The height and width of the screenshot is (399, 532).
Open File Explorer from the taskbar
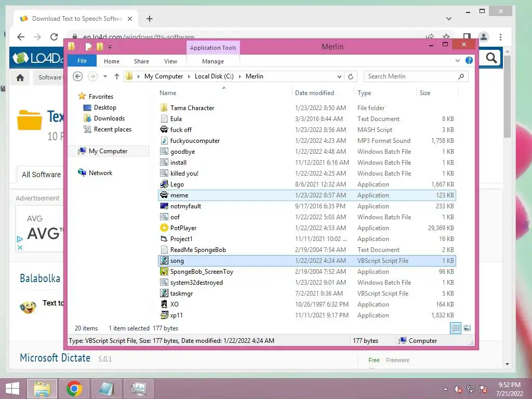click(42, 389)
